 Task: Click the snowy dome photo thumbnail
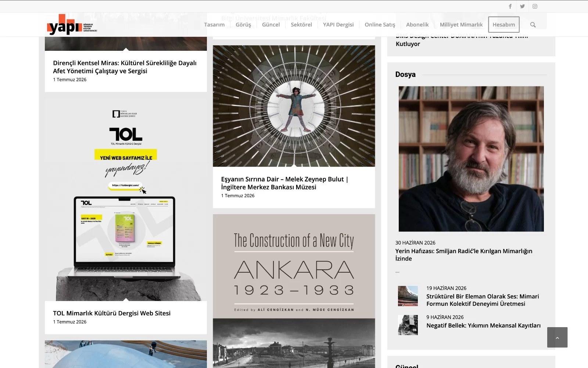point(126,354)
